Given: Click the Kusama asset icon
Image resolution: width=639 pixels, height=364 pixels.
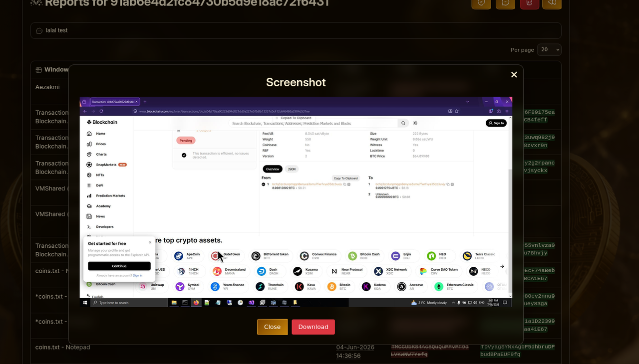Looking at the screenshot, I should (298, 271).
